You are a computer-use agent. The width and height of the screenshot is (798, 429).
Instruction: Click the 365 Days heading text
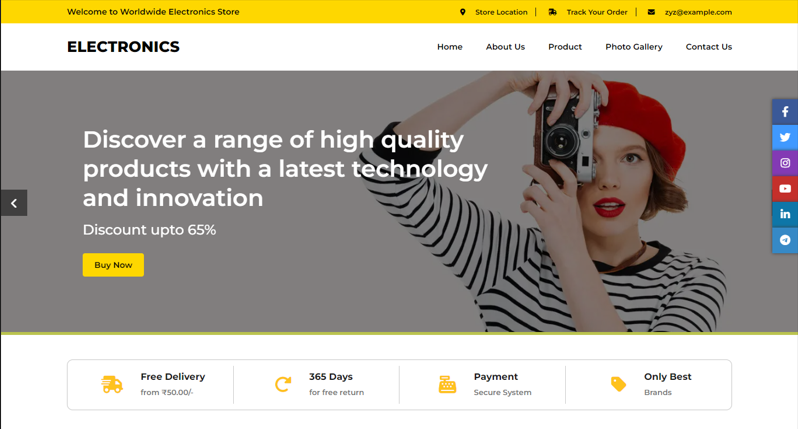click(x=330, y=377)
